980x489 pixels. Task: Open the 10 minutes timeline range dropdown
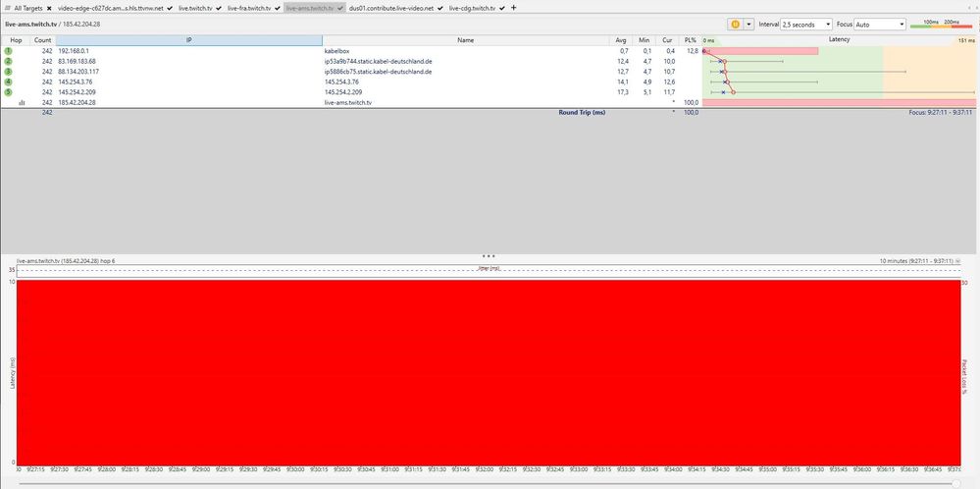(958, 261)
